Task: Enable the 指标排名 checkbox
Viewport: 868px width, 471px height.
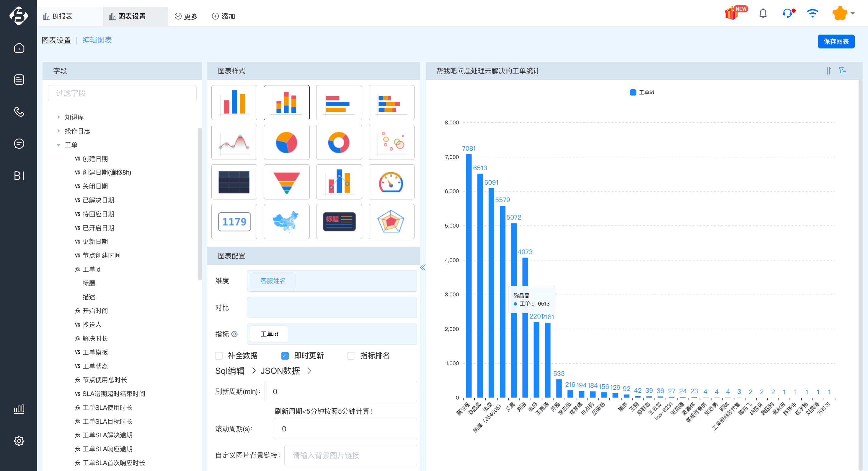Action: point(351,356)
